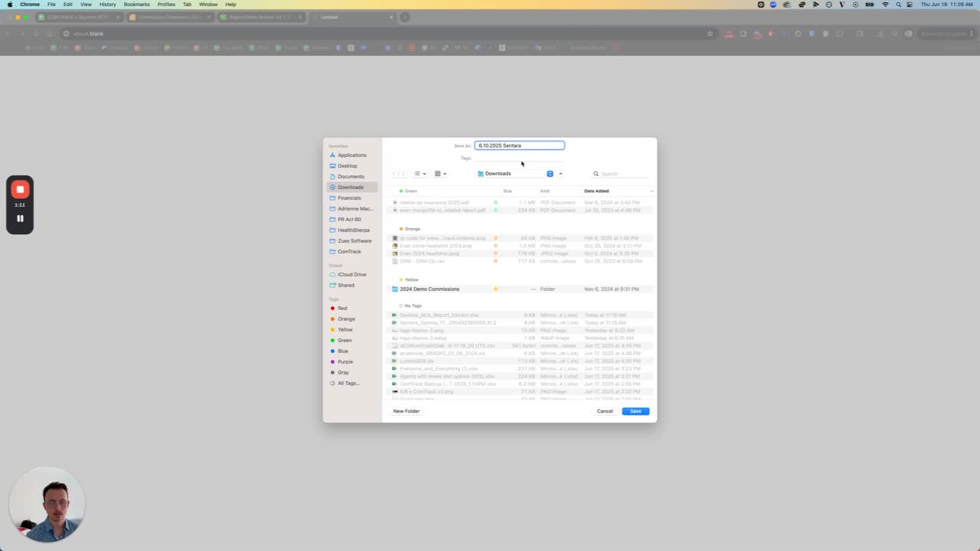The image size is (980, 551).
Task: Open the Profiles menu
Action: (166, 5)
